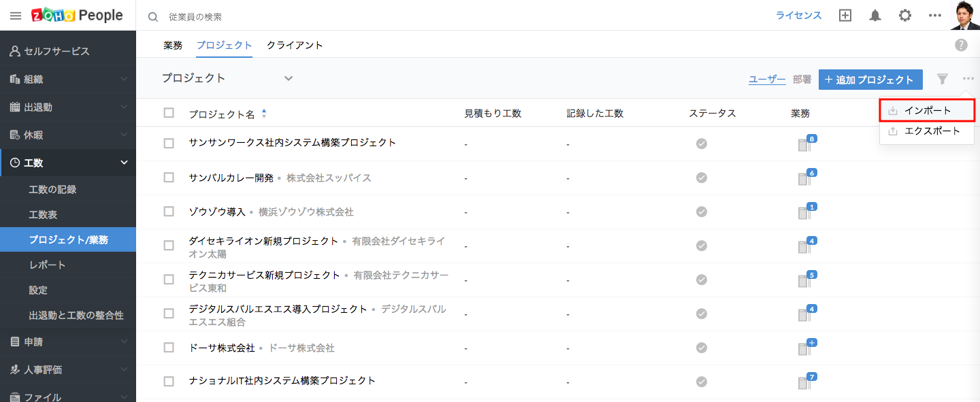Switch to the 業務 tab
Viewport: 980px width, 402px height.
(x=173, y=45)
